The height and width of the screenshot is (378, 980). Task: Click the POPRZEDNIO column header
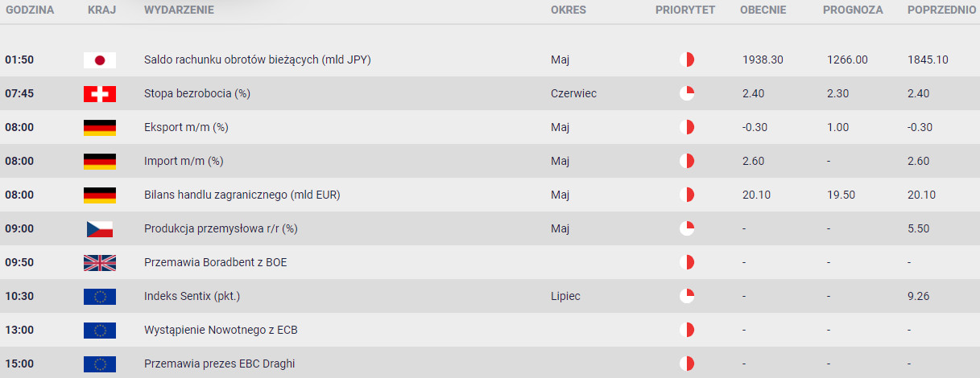941,10
